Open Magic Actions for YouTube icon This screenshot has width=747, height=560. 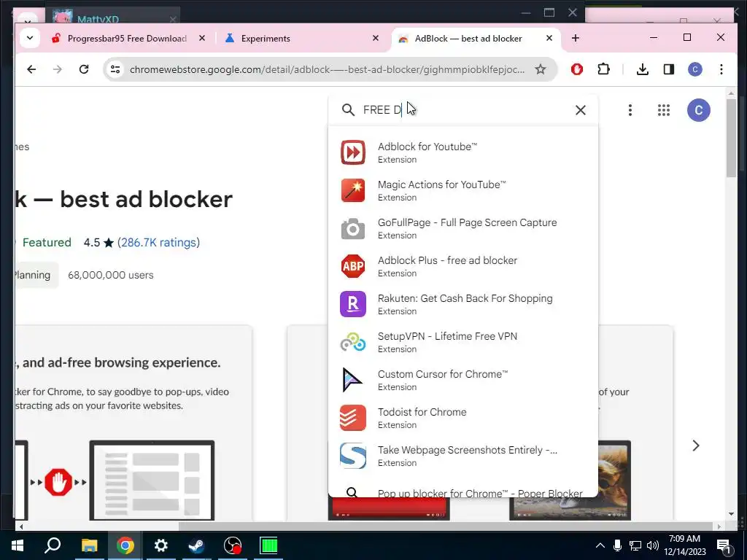[x=353, y=190]
